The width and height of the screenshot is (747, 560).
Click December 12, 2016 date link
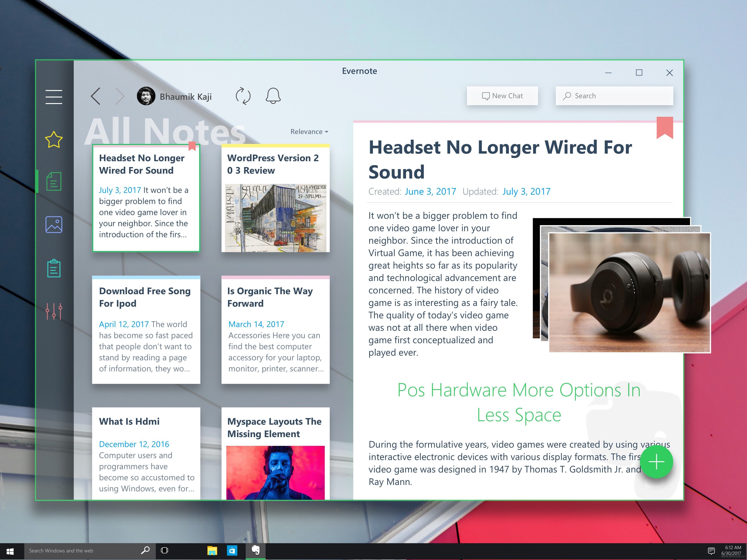pos(134,444)
